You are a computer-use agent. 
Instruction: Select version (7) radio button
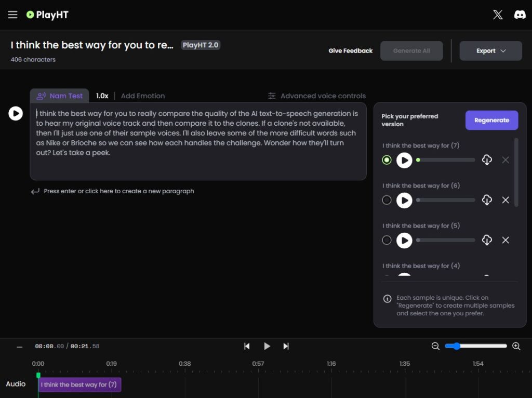click(x=387, y=160)
